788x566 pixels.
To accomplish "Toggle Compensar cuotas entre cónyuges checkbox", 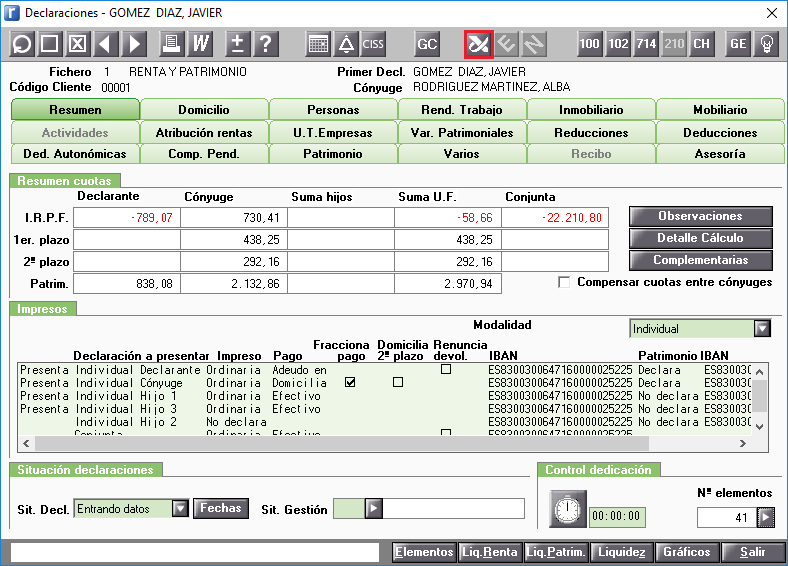I will point(564,282).
